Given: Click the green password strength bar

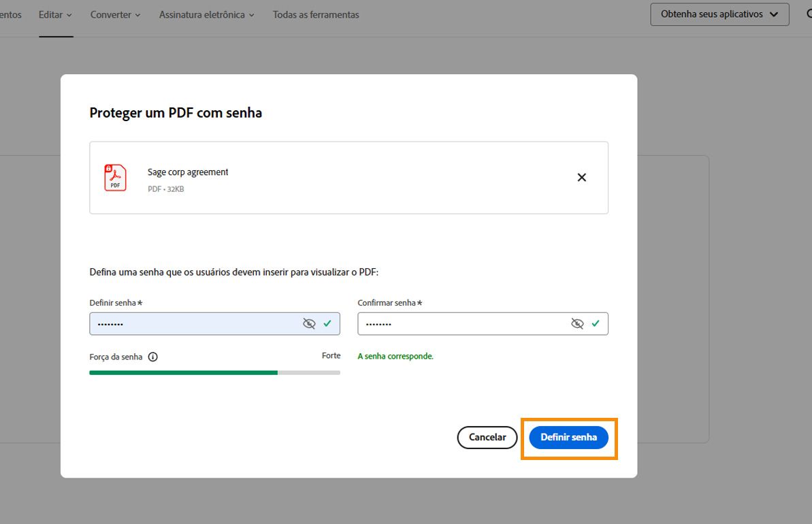Looking at the screenshot, I should 184,372.
